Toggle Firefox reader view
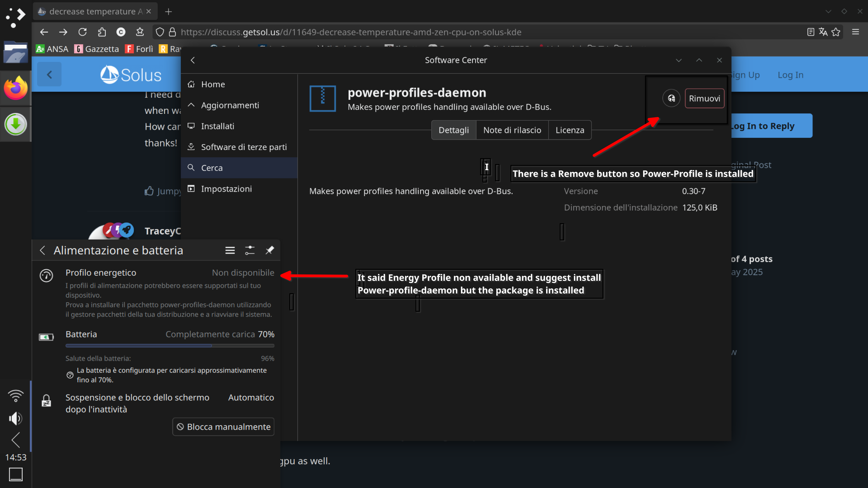Image resolution: width=868 pixels, height=488 pixels. [x=811, y=32]
